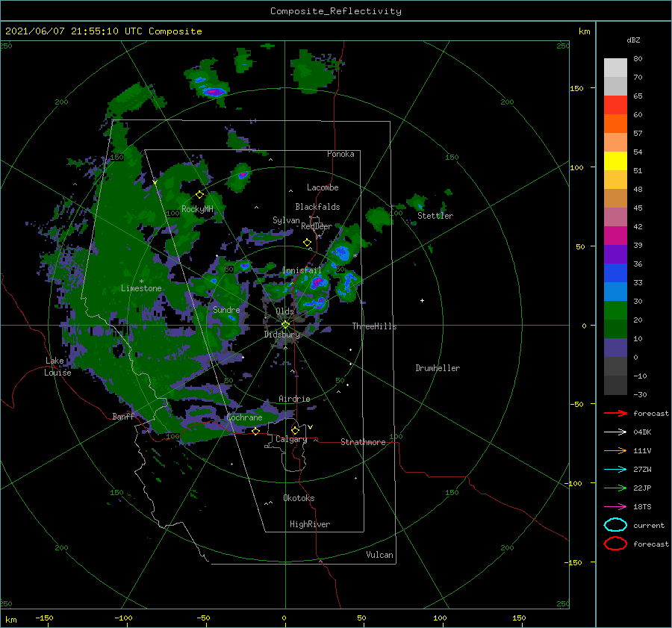
Task: Click the Airdrie city label
Action: (x=294, y=399)
